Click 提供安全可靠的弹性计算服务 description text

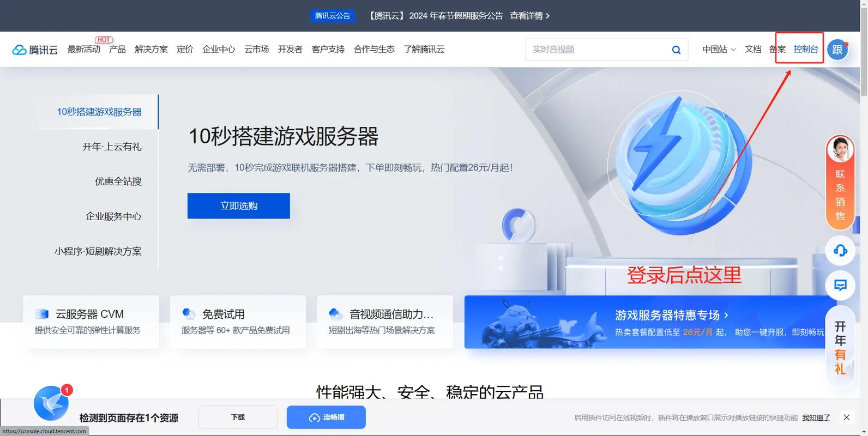coord(88,330)
